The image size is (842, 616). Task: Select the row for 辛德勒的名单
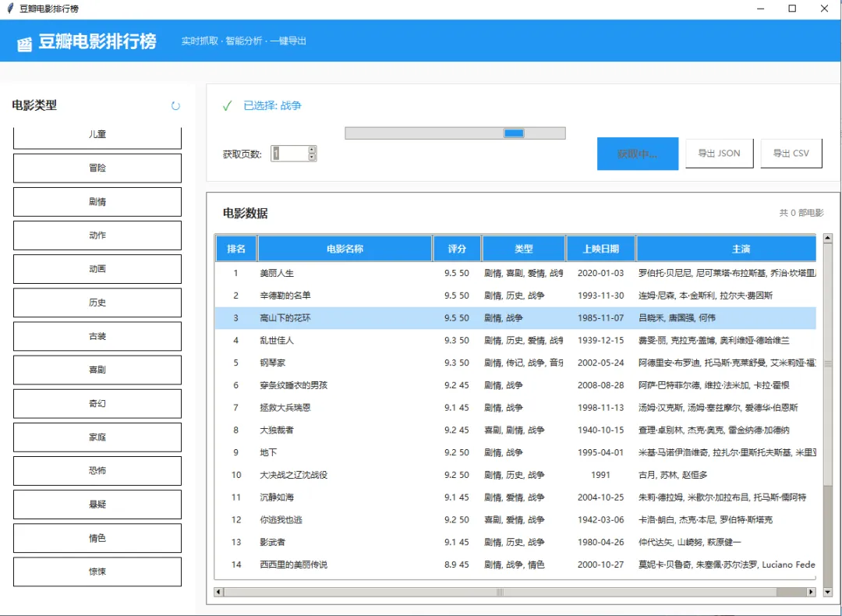[515, 296]
